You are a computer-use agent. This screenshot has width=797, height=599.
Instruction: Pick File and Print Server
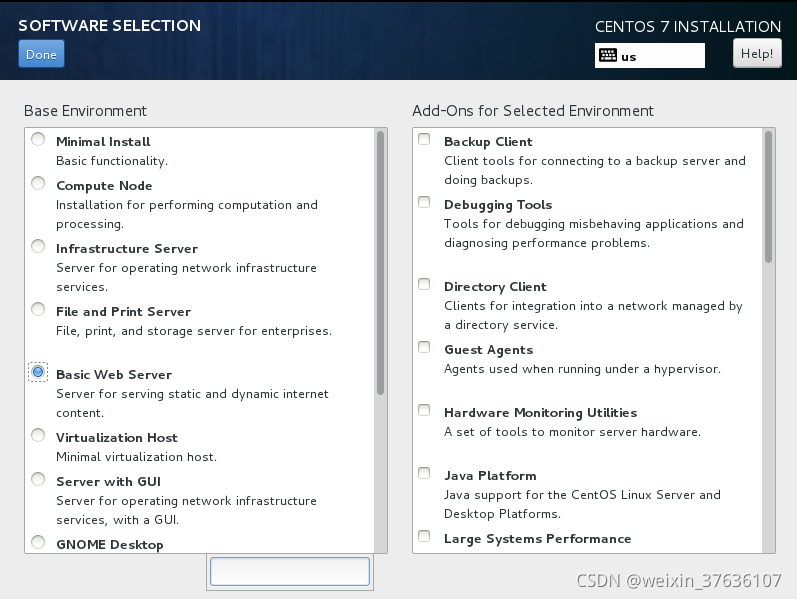38,310
